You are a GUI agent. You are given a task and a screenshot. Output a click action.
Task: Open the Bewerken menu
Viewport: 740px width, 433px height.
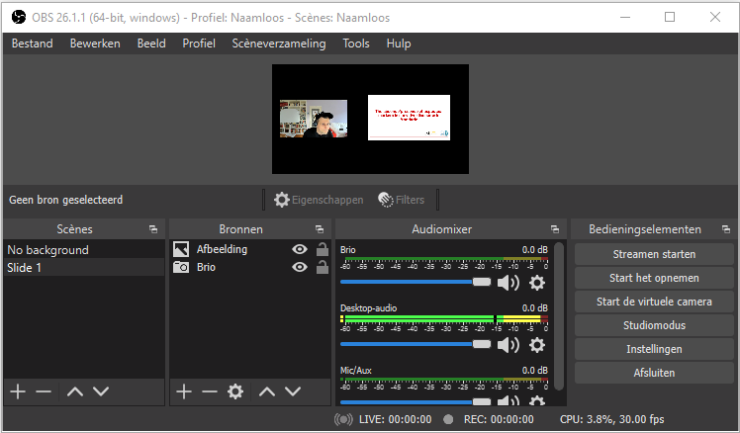(95, 43)
